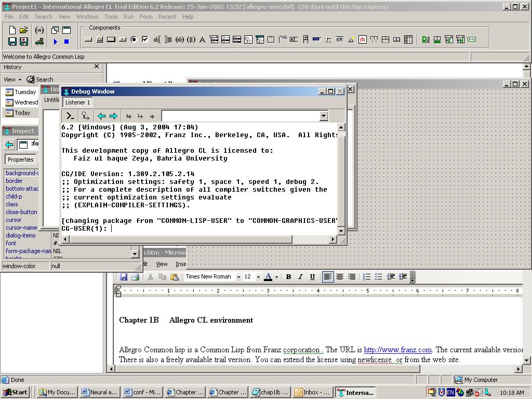Toggle bulleted list in Word toolbar
The height and width of the screenshot is (399, 532).
379,277
